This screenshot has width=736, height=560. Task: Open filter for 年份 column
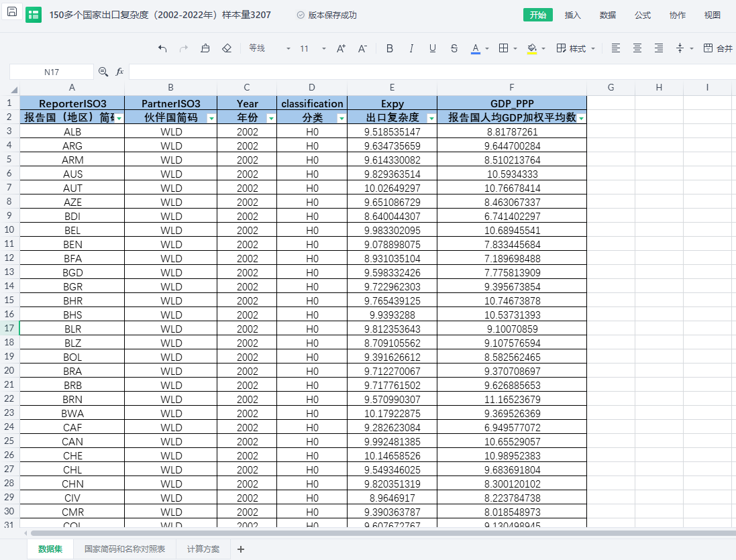pos(271,118)
